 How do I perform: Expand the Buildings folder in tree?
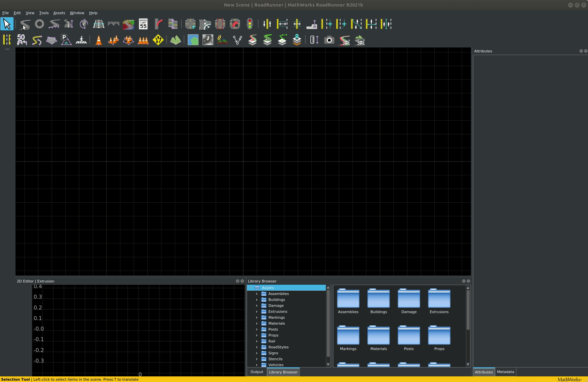point(257,300)
